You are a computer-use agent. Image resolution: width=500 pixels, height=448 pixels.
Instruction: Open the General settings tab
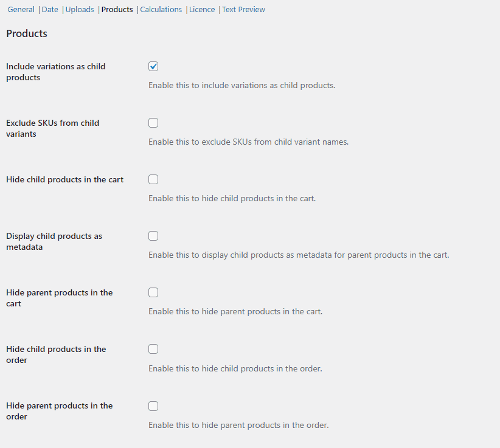[x=21, y=10]
